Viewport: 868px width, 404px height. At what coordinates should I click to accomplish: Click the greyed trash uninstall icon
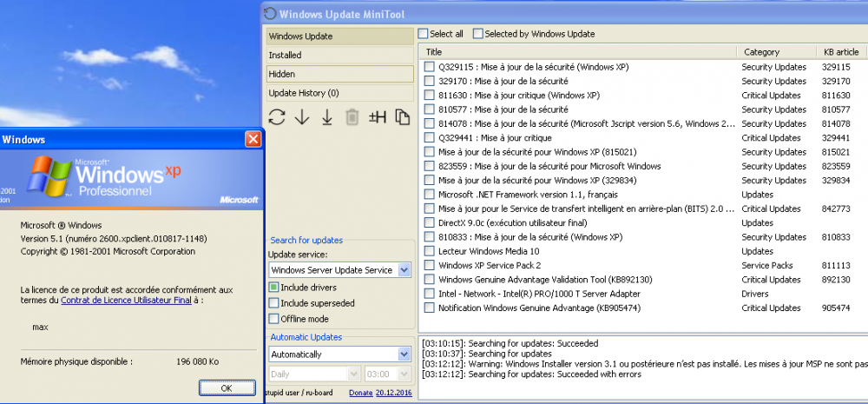[x=352, y=117]
